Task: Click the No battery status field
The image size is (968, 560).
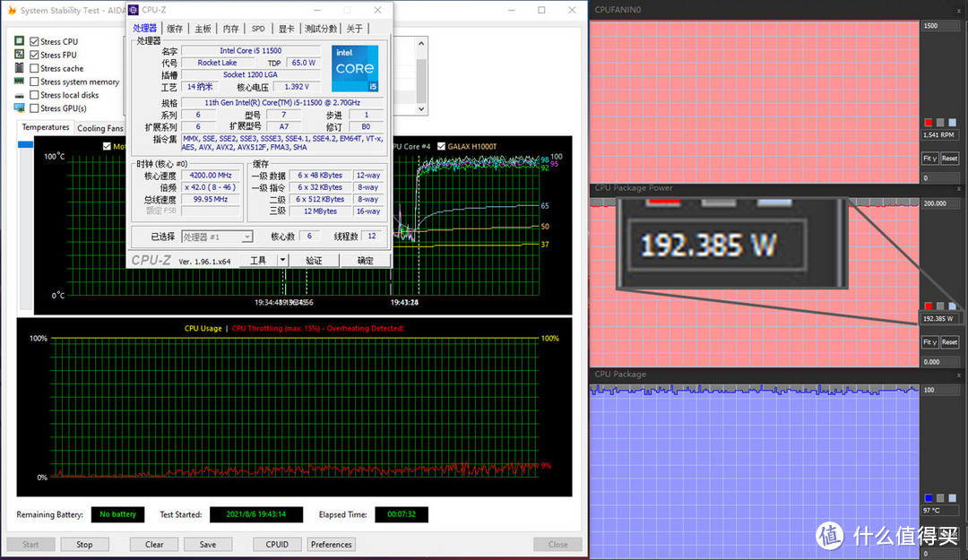Action: pos(118,514)
